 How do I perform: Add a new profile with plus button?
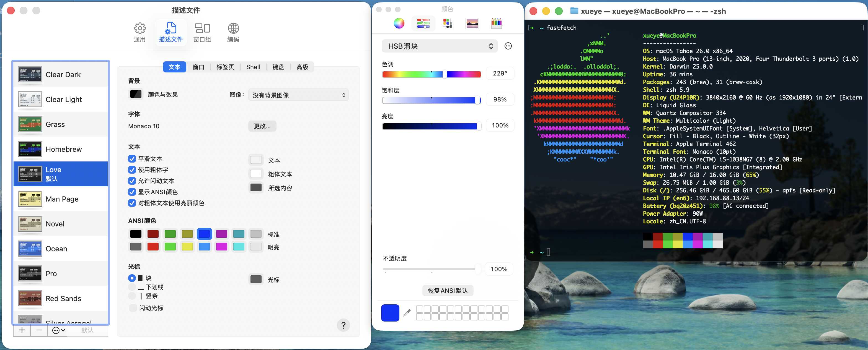pyautogui.click(x=22, y=330)
